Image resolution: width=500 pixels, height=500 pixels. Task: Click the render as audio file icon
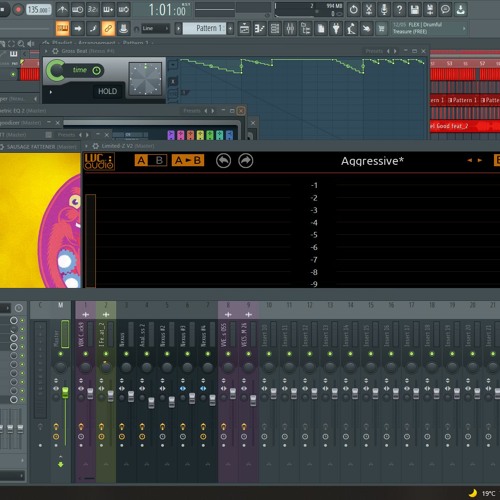tap(430, 10)
